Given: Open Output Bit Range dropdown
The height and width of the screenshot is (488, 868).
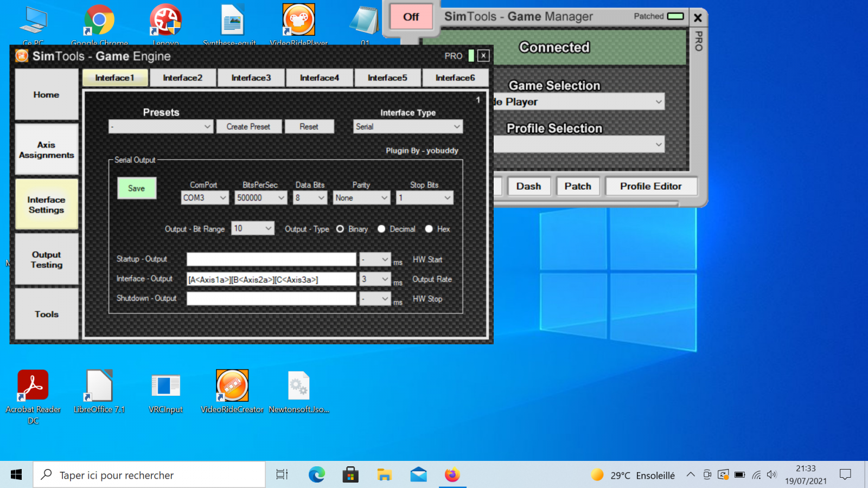Looking at the screenshot, I should [x=253, y=228].
